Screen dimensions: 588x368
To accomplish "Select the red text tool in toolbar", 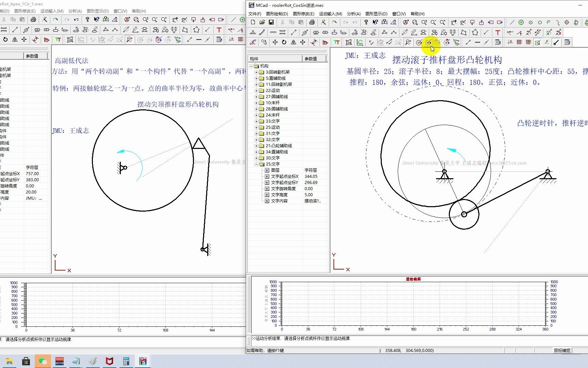I will coord(498,33).
